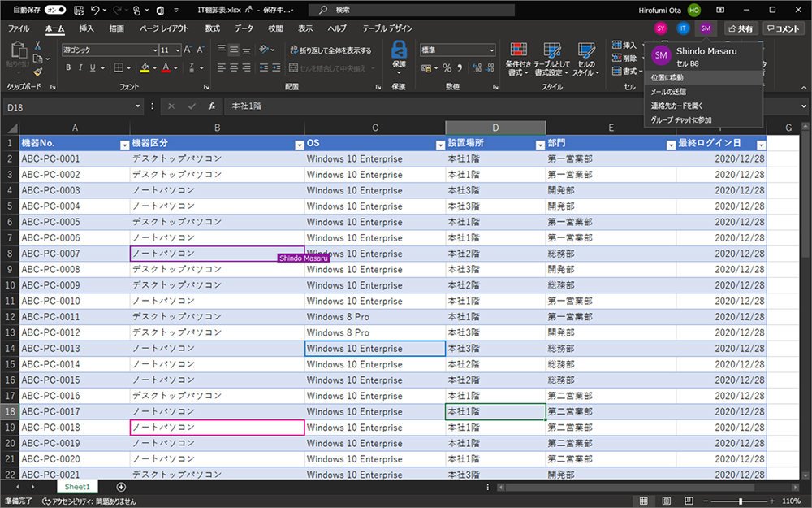Viewport: 812px width, 508px height.
Task: Increase indent
Action: pos(277,67)
